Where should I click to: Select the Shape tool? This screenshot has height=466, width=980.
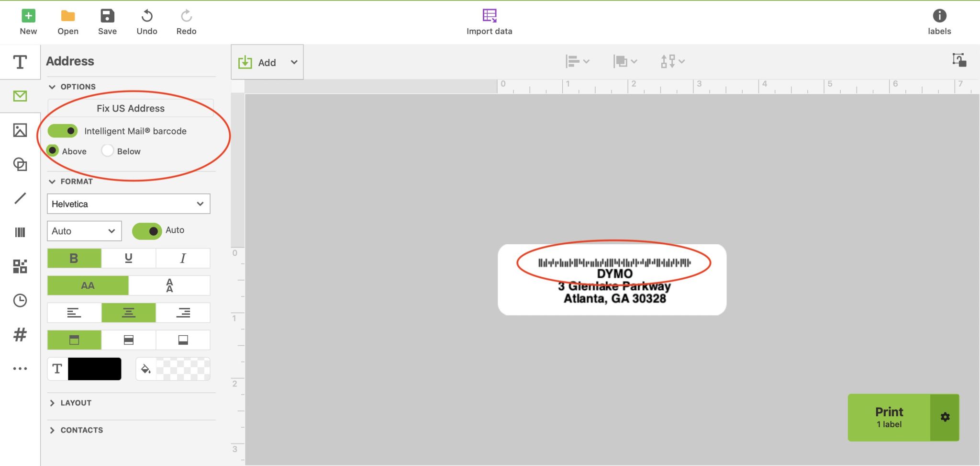(x=20, y=164)
